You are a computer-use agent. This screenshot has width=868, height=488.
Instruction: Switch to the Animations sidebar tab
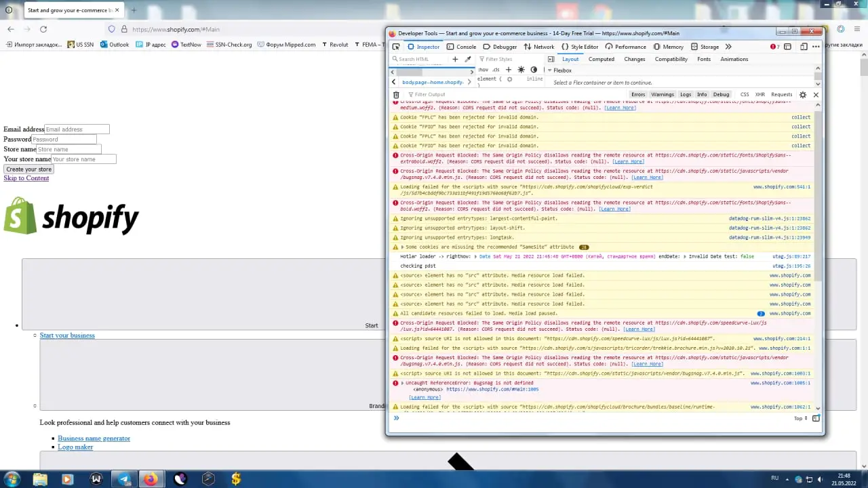tap(734, 59)
